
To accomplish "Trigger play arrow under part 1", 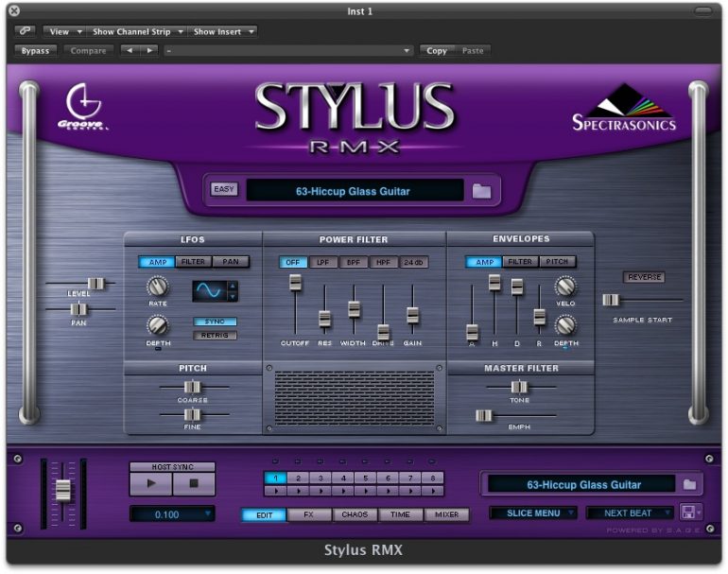I will 276,491.
